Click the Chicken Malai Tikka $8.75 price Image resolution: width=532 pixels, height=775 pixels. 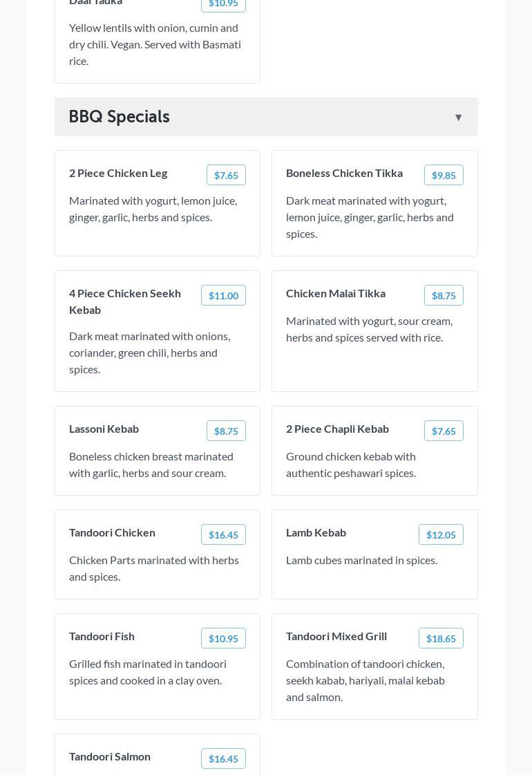444,296
